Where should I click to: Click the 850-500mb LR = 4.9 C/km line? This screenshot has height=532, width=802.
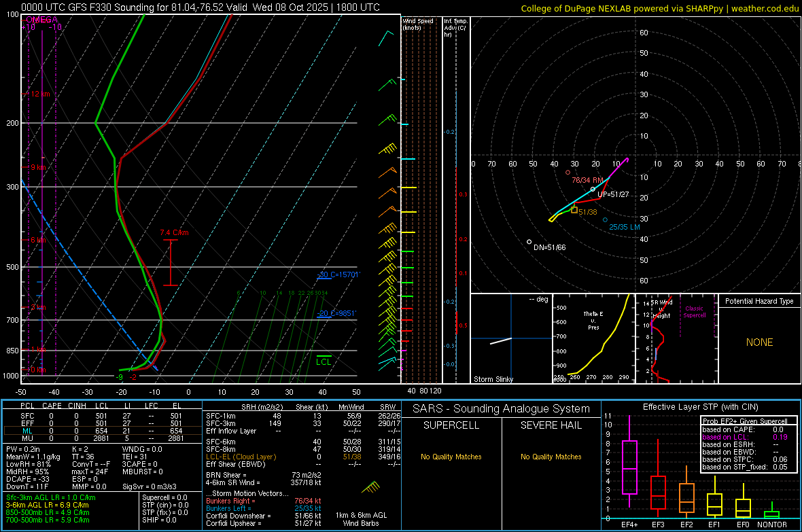click(48, 512)
